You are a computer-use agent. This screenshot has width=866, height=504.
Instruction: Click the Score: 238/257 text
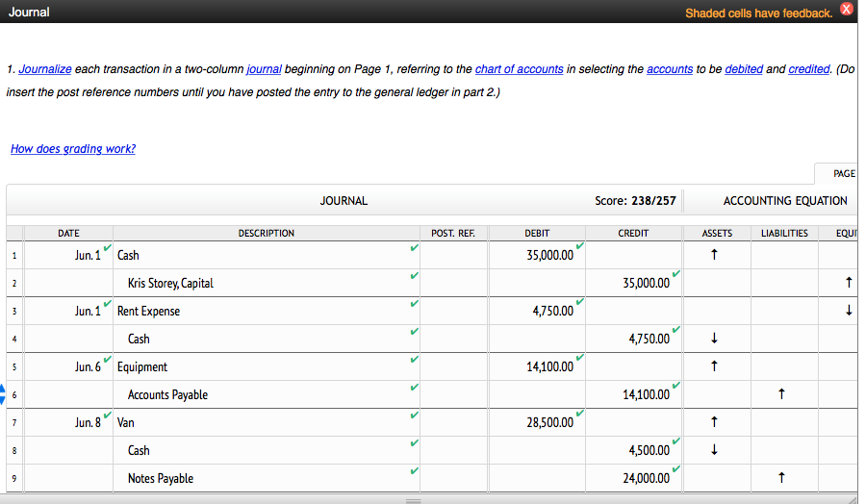(635, 201)
